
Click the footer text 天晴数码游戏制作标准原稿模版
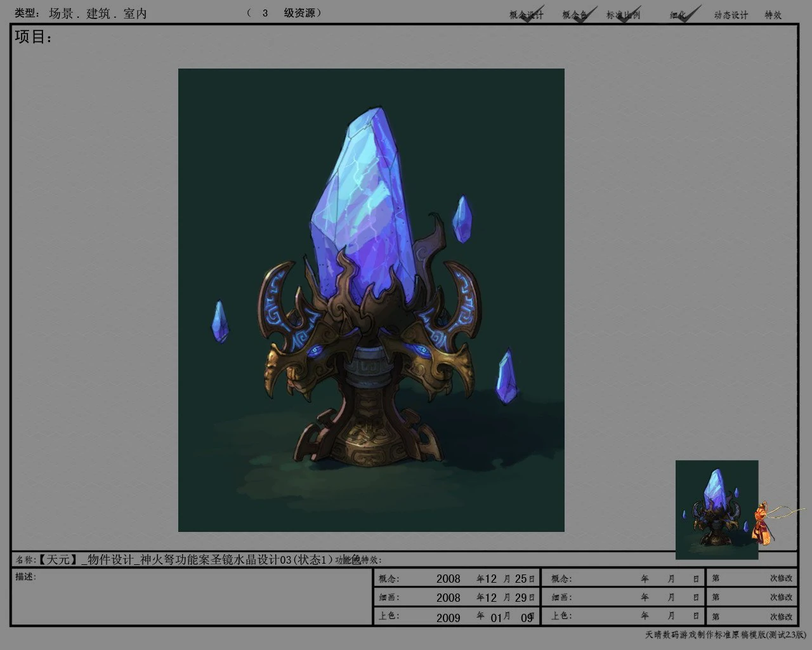[705, 635]
